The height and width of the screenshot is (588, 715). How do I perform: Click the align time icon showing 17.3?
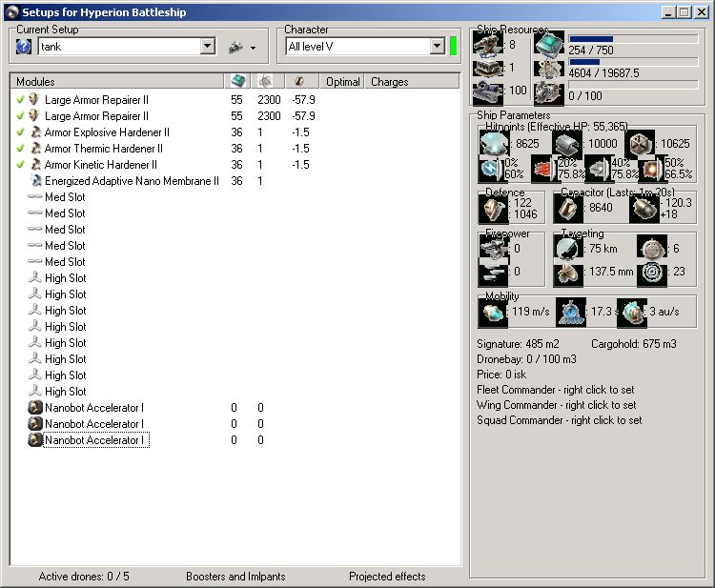click(571, 313)
